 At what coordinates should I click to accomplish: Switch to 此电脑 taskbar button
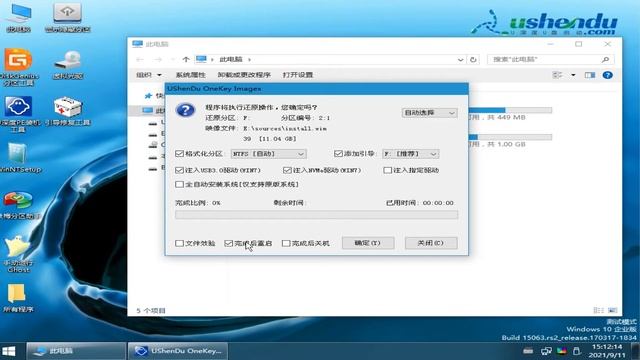click(76, 351)
